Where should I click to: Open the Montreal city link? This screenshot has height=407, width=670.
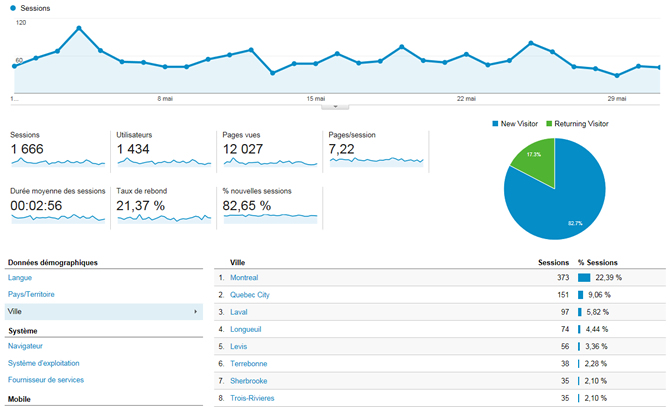pos(244,277)
